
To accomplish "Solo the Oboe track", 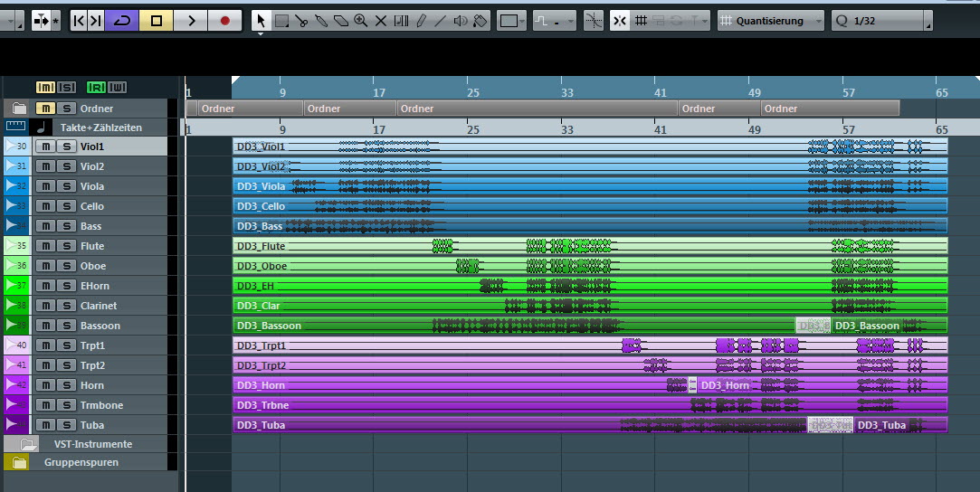I will pos(66,266).
